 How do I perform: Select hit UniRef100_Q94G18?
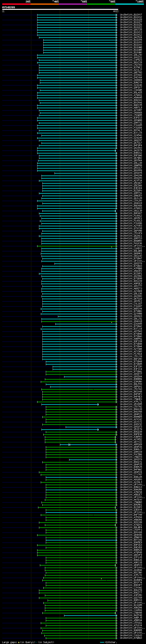(x=131, y=321)
